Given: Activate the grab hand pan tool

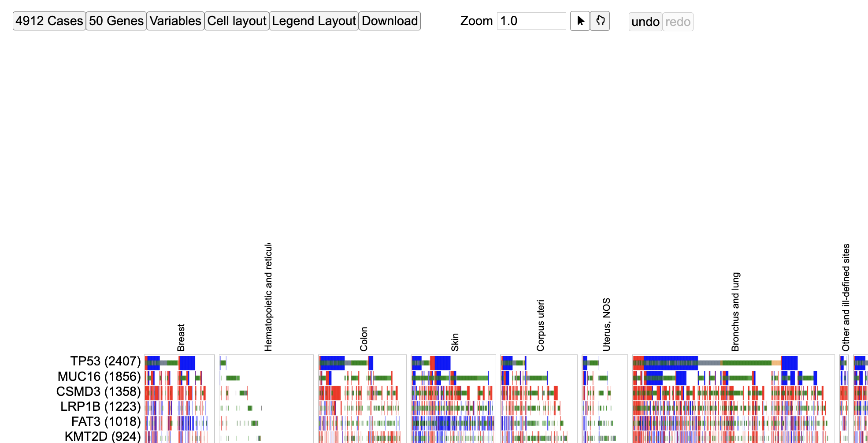Looking at the screenshot, I should 600,21.
